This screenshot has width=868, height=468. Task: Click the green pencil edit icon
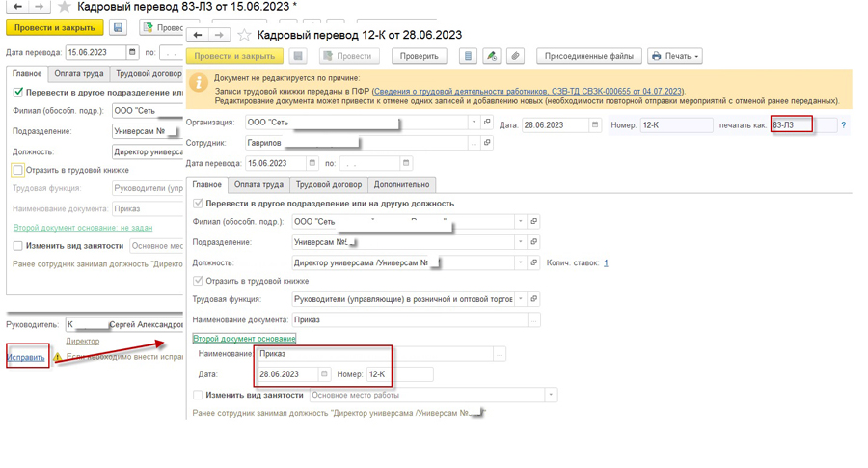(492, 56)
